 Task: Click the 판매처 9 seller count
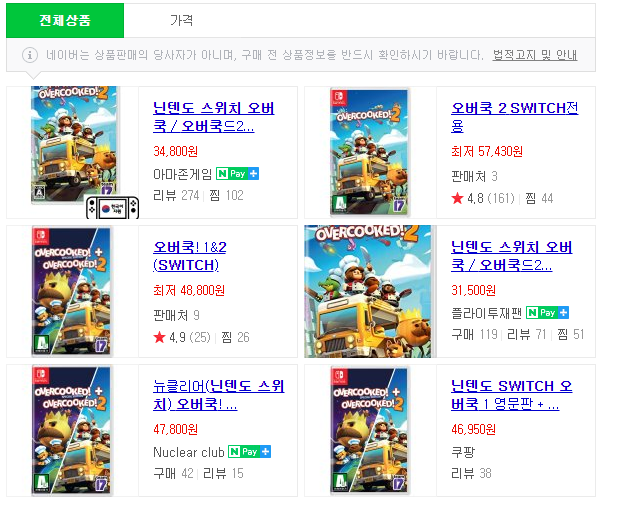[176, 315]
